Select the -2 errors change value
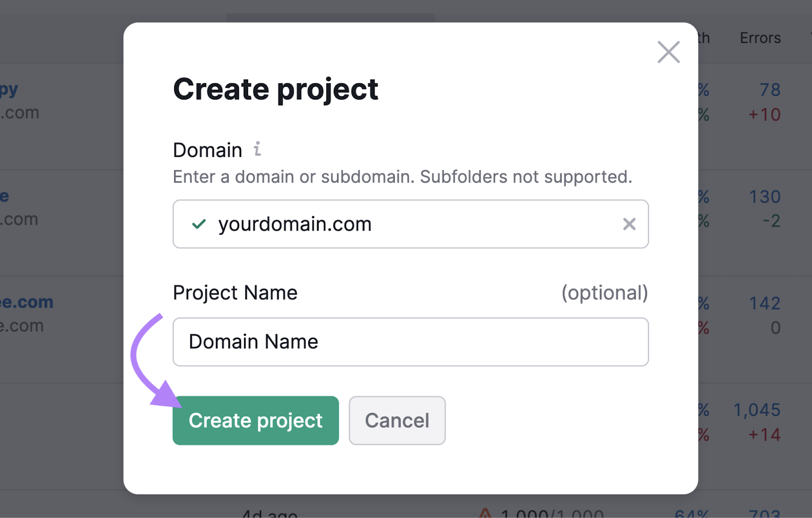This screenshot has height=518, width=812. pos(771,221)
